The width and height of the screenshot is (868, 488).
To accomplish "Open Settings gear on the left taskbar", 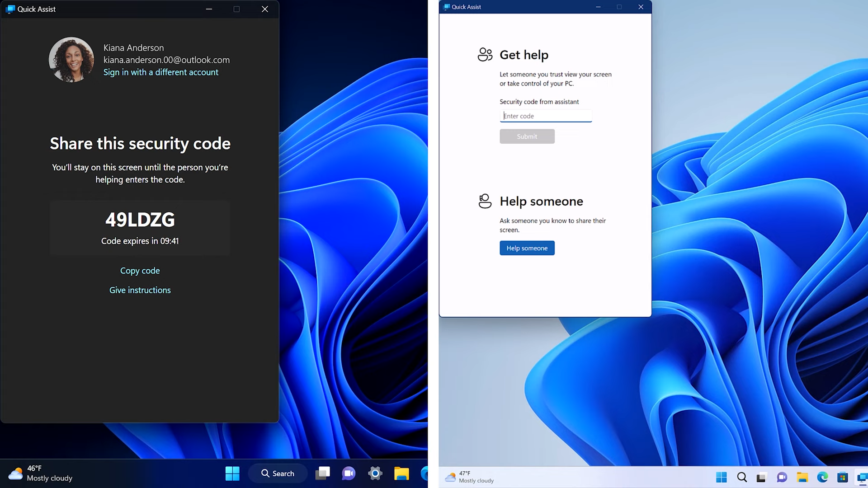I will pos(375,473).
